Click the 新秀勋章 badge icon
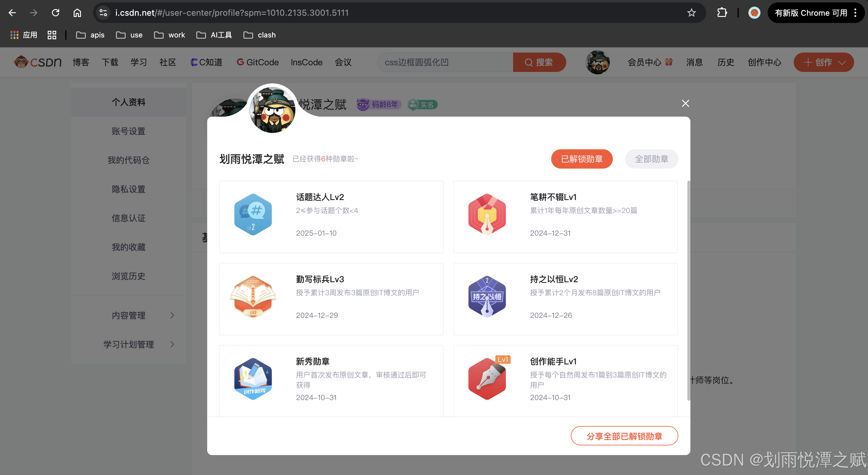868x475 pixels. click(253, 379)
